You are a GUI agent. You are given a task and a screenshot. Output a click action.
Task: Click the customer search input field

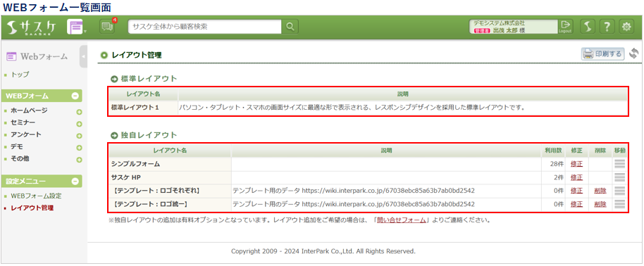[204, 27]
